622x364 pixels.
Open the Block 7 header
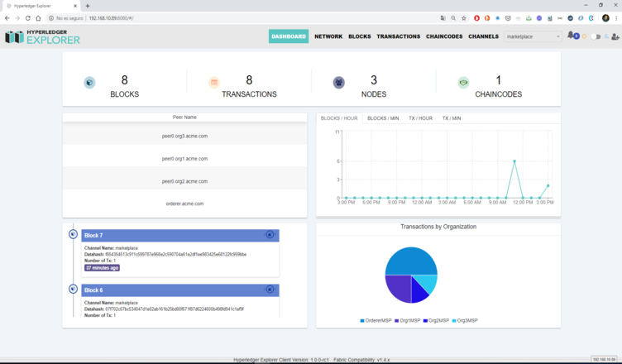(180, 236)
